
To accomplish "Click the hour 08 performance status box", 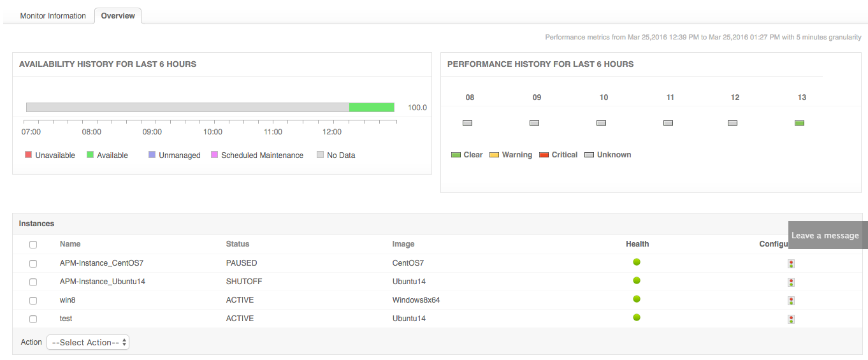I will [468, 123].
